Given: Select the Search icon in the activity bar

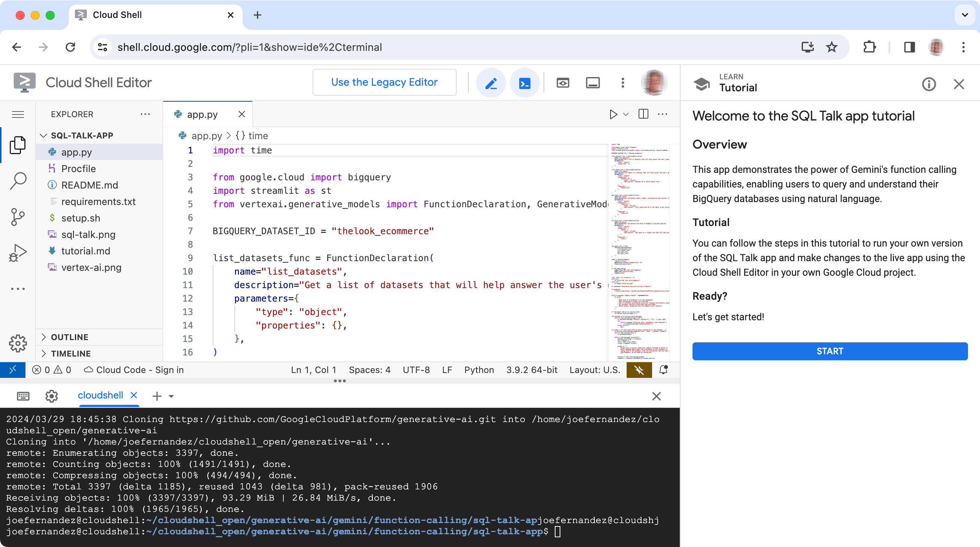Looking at the screenshot, I should coord(18,180).
